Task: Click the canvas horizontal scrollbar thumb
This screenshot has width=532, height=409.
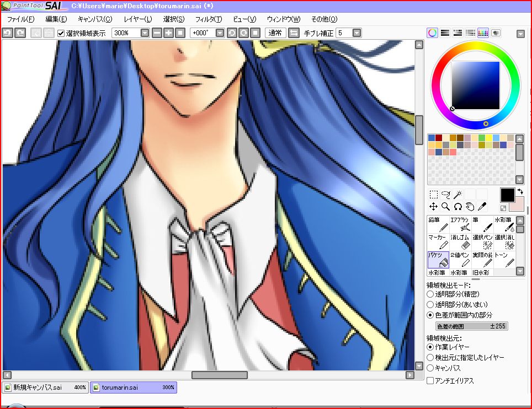Action: tap(220, 375)
